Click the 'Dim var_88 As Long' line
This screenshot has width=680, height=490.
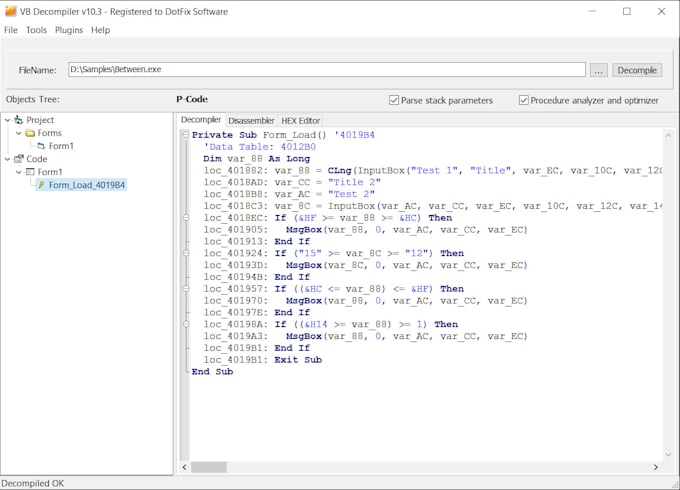(x=257, y=159)
